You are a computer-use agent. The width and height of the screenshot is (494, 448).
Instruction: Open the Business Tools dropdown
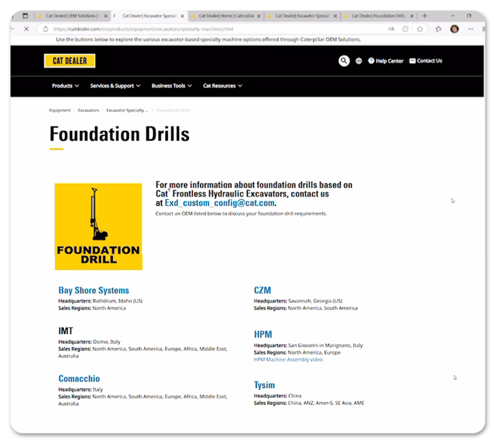pyautogui.click(x=172, y=86)
